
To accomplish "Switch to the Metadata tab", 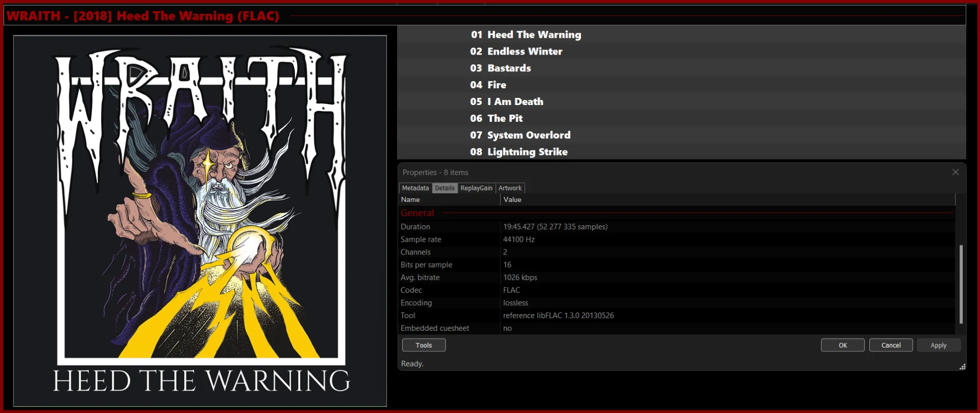I will pyautogui.click(x=415, y=188).
